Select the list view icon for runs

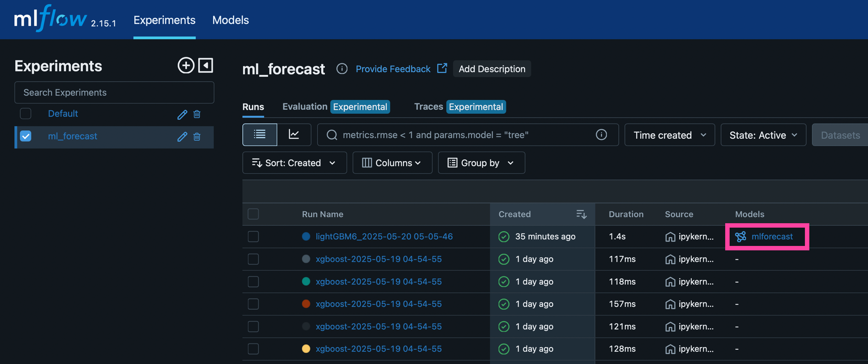point(259,134)
